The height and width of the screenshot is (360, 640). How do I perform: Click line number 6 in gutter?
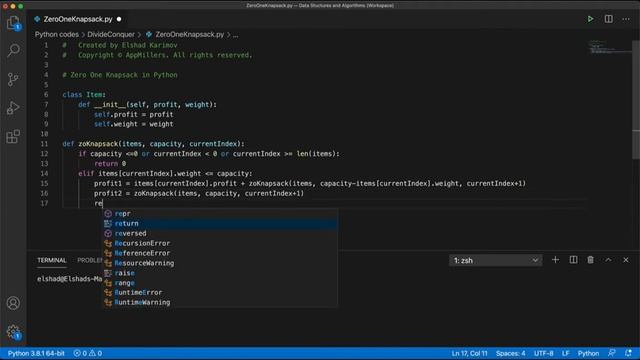46,95
